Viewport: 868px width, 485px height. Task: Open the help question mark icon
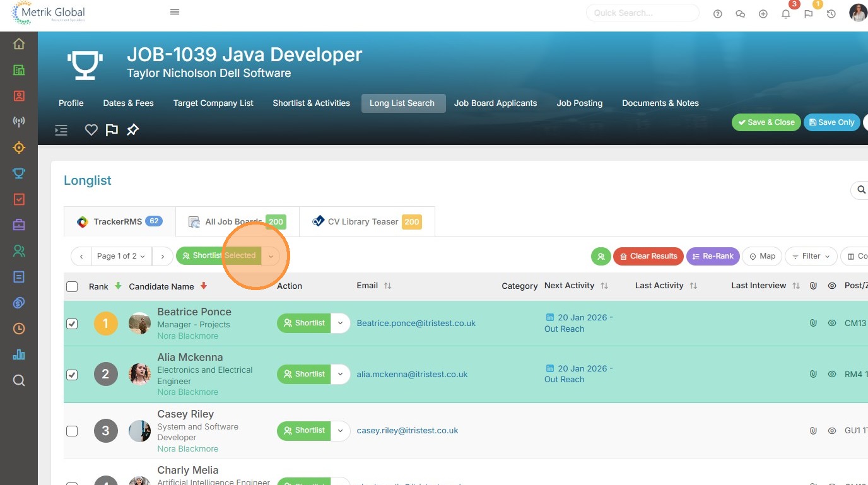717,14
